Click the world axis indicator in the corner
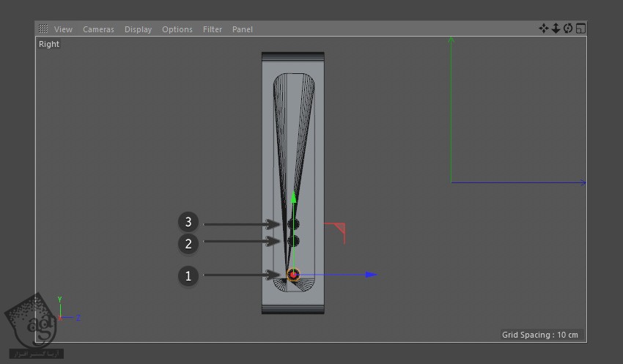This screenshot has height=364, width=623. 64,313
